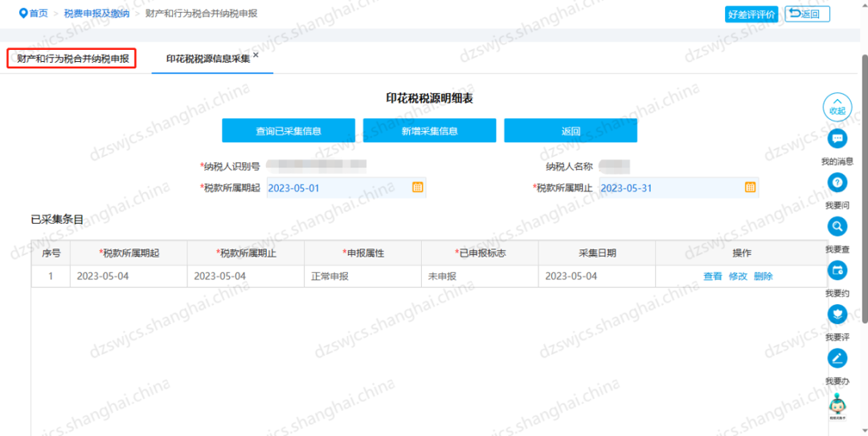The width and height of the screenshot is (868, 436).
Task: Open 税费申报及缴纳 breadcrumb link
Action: pos(96,14)
